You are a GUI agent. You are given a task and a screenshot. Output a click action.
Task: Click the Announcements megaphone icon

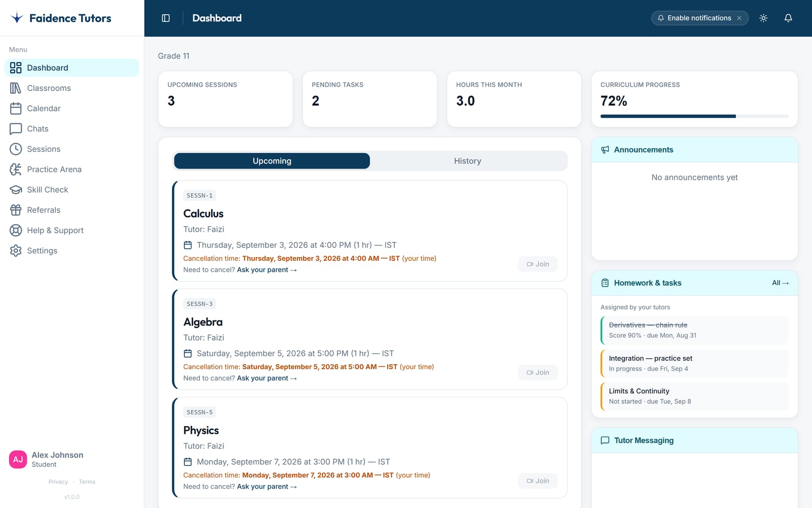[x=605, y=150]
